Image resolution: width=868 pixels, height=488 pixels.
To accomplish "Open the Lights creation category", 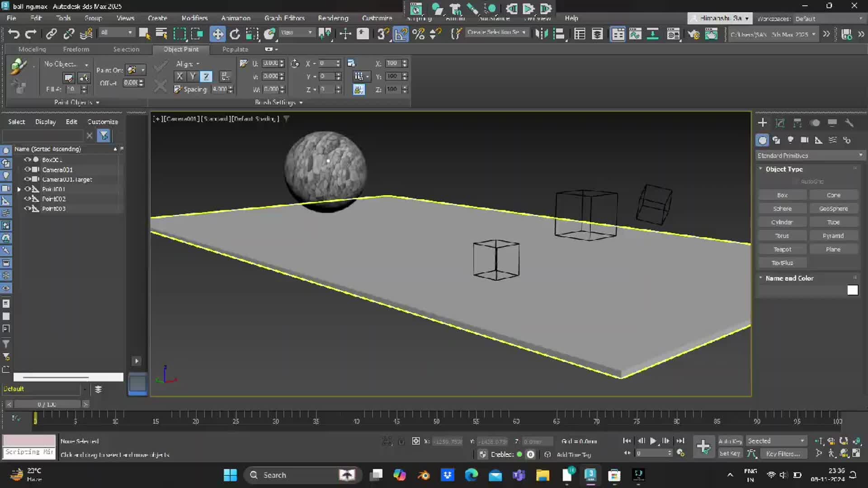I will click(791, 140).
